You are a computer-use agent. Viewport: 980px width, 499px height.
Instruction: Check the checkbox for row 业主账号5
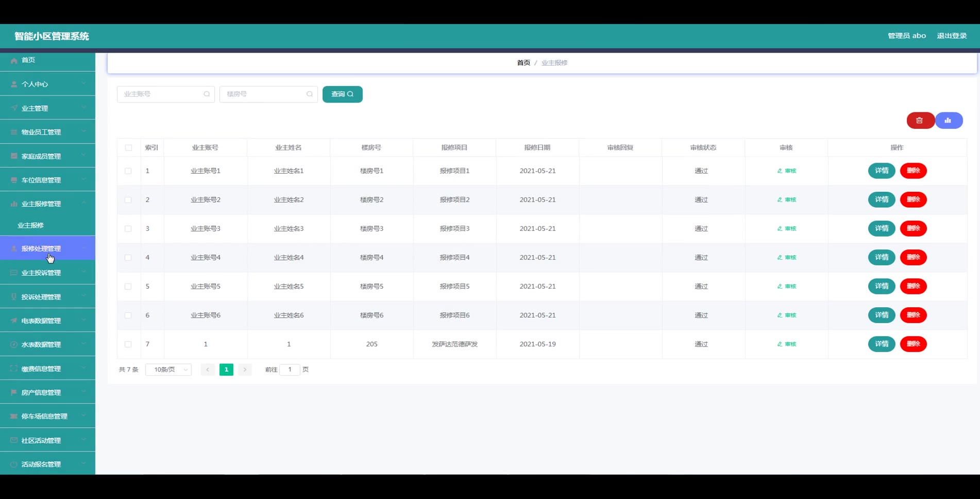[128, 286]
